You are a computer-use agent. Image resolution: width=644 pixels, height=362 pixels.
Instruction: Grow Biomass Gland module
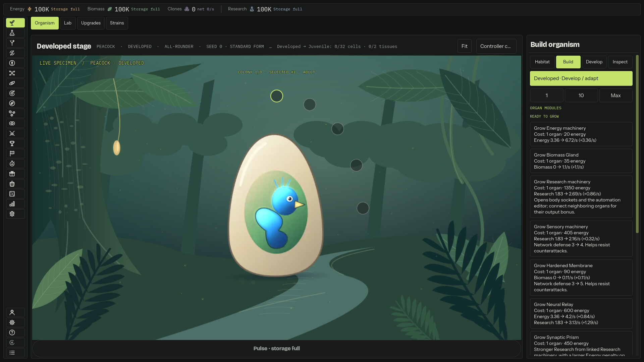[x=581, y=161]
